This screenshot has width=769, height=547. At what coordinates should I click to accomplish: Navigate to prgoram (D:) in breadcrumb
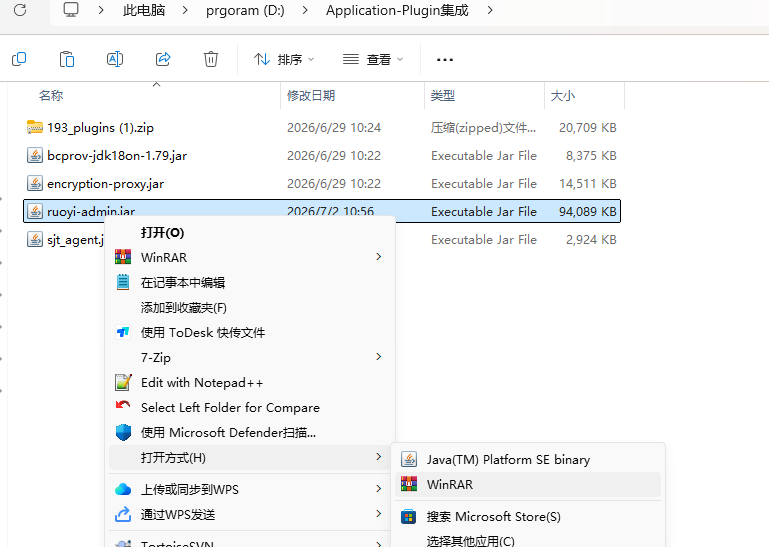click(x=245, y=10)
